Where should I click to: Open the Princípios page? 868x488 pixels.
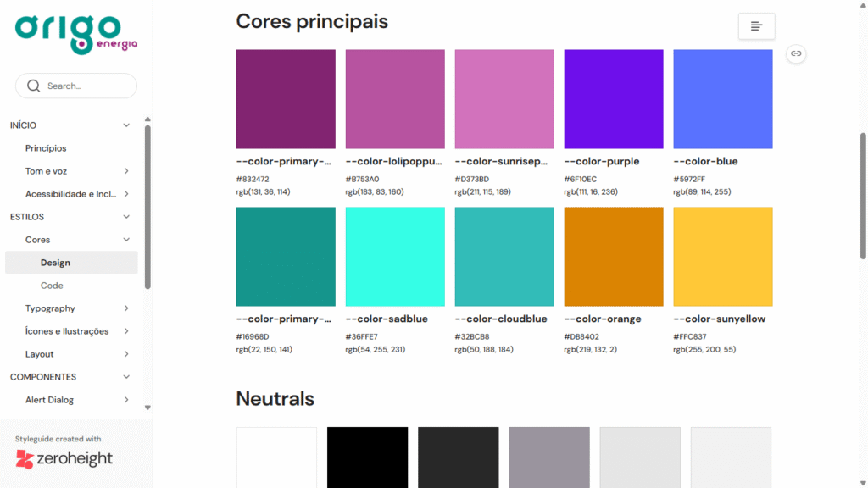[x=46, y=148]
